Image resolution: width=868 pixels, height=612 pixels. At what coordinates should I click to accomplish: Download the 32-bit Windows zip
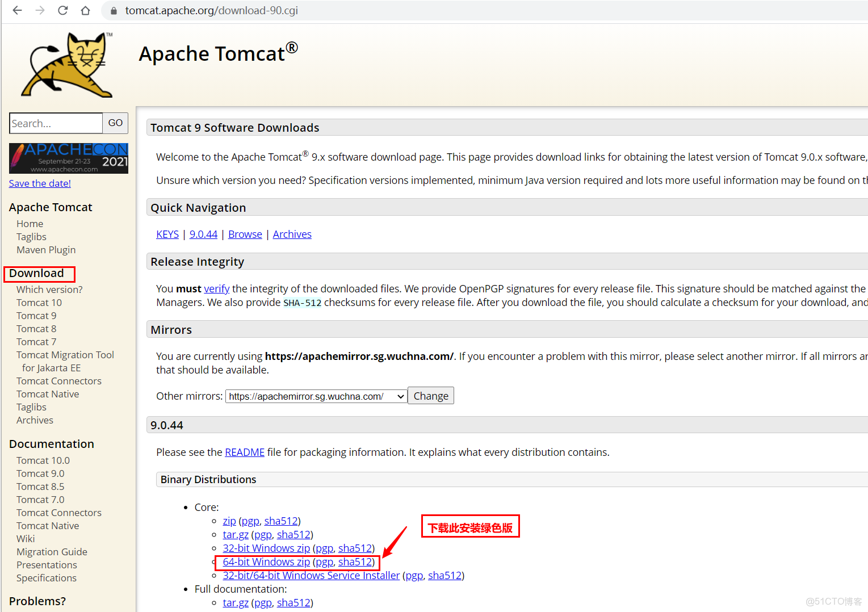[266, 548]
